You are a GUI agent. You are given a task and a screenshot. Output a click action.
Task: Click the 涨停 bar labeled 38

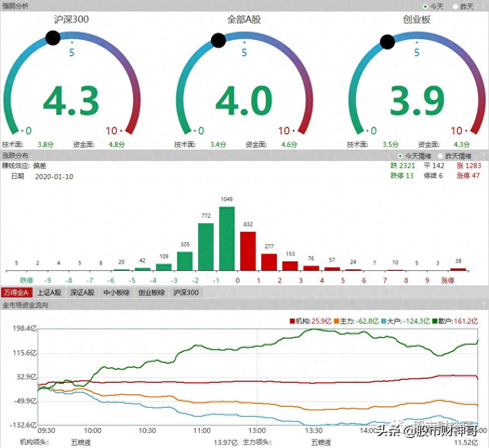pos(458,269)
